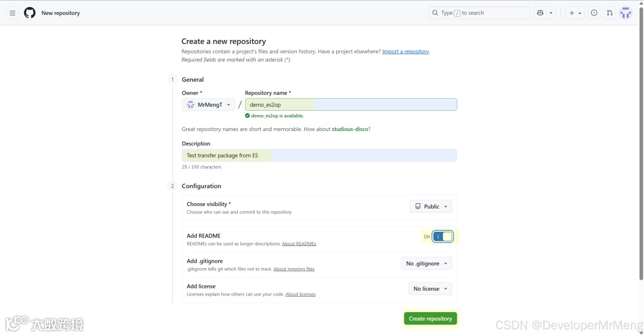The image size is (644, 336).
Task: Open the About READMEs link
Action: click(299, 244)
